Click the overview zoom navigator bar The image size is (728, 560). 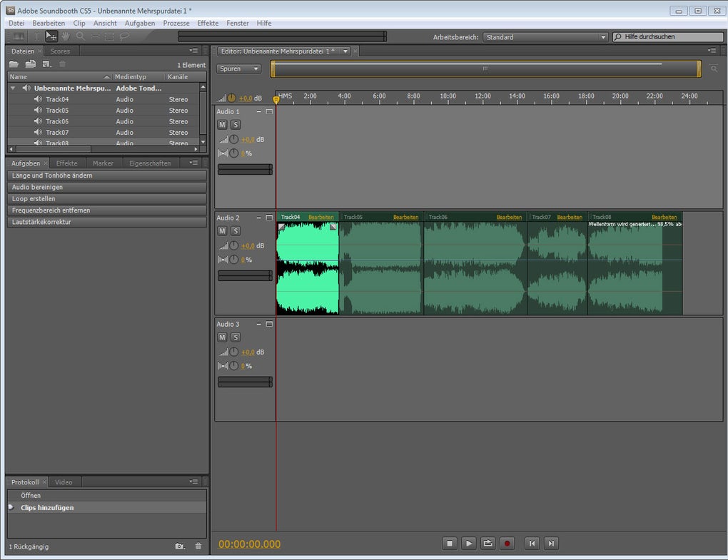[x=485, y=68]
